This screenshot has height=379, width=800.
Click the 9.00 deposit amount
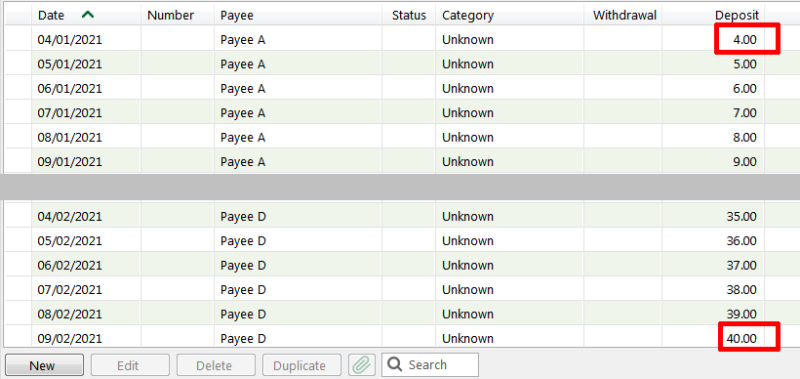(x=745, y=161)
